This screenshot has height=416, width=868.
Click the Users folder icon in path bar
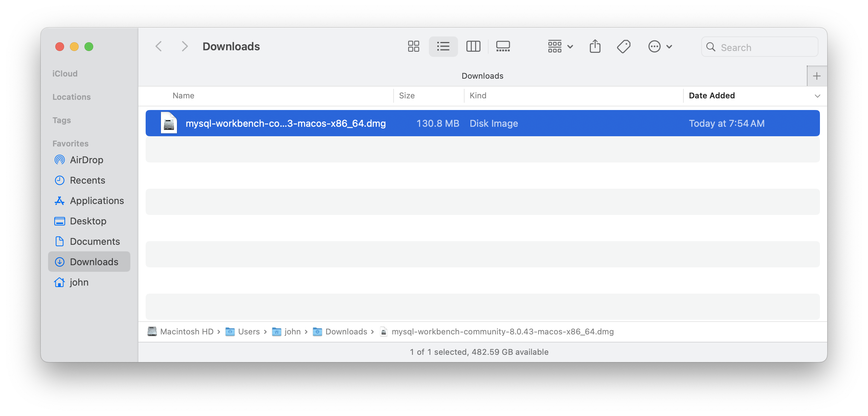pyautogui.click(x=230, y=332)
